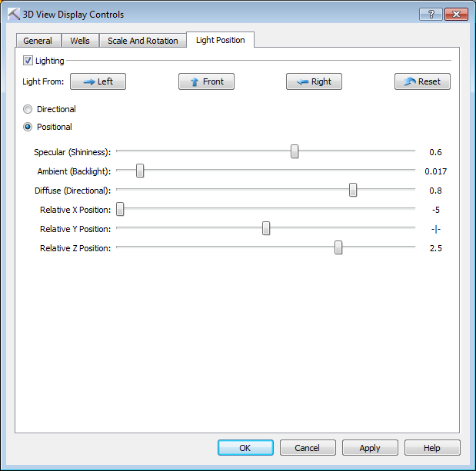
Task: Toggle the Lighting checkbox
Action: pos(28,61)
